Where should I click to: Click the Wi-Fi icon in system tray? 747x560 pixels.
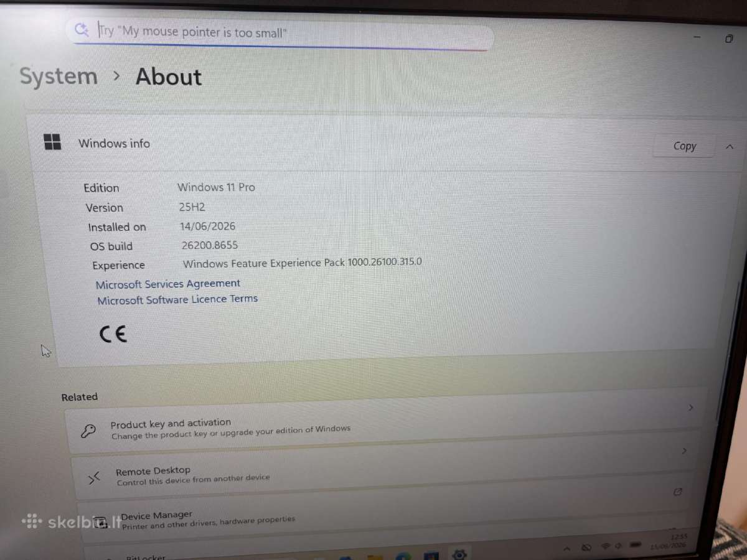pos(605,546)
